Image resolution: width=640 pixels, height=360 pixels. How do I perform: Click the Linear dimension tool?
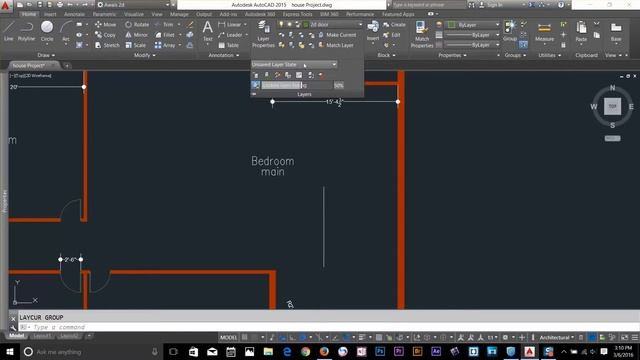point(230,24)
